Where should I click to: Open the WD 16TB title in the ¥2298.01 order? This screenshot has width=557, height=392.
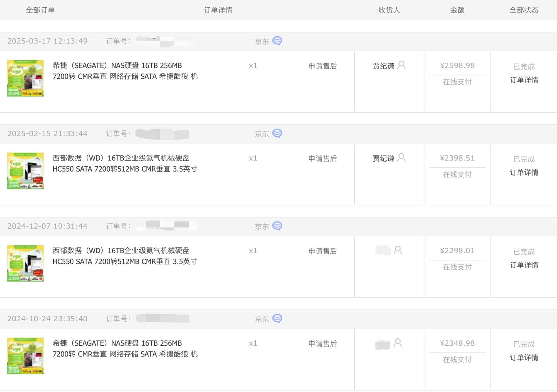tap(125, 256)
